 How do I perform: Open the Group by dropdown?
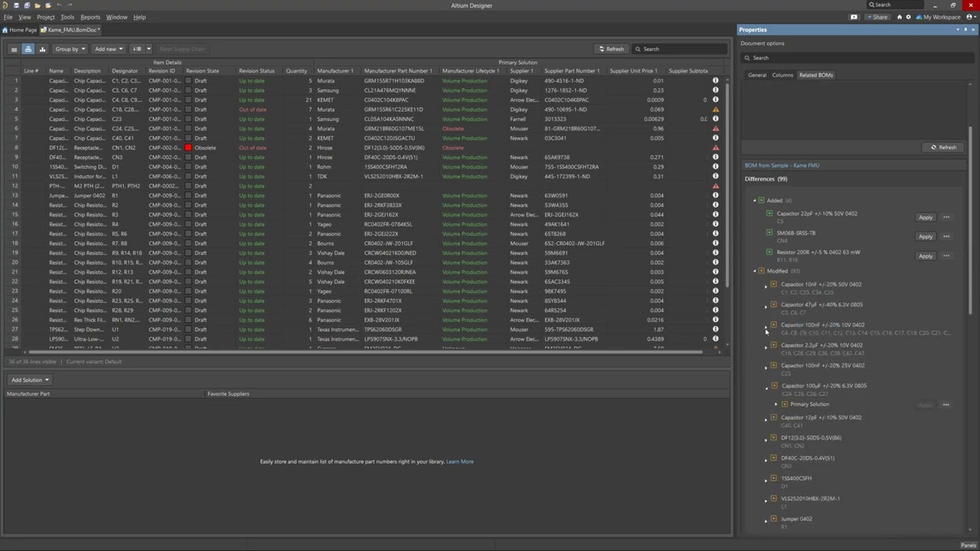pos(69,49)
